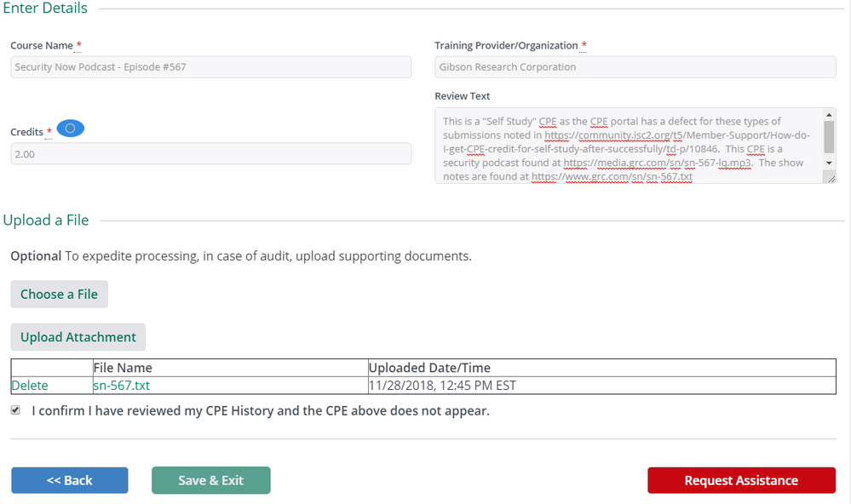Focus the Course Name field
The width and height of the screenshot is (851, 504).
click(210, 67)
